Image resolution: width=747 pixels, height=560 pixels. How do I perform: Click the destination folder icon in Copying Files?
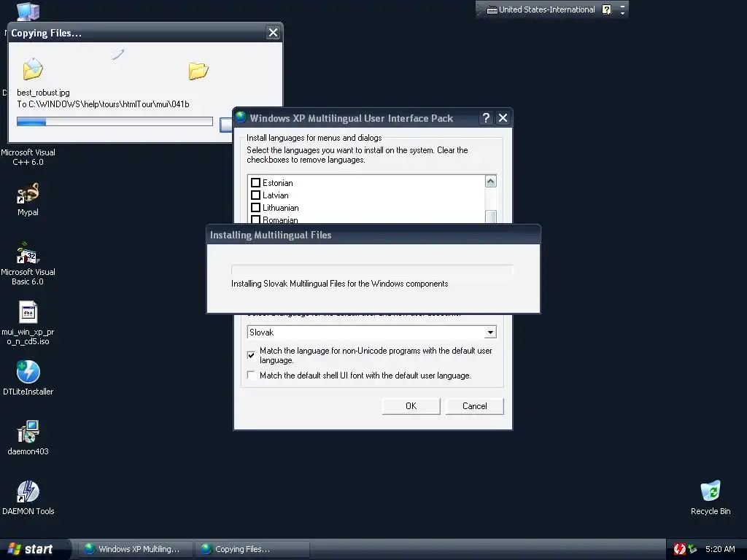(x=198, y=71)
